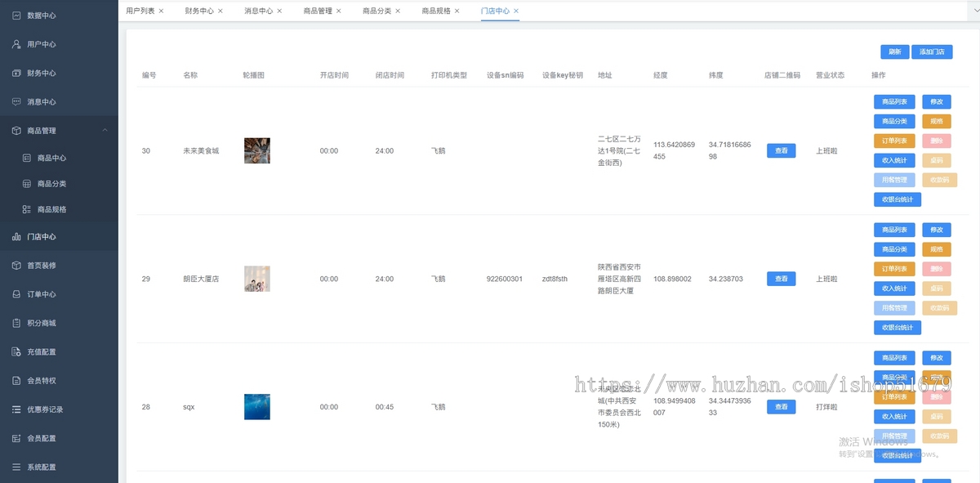Open the sqx carousel thumbnail

click(257, 407)
